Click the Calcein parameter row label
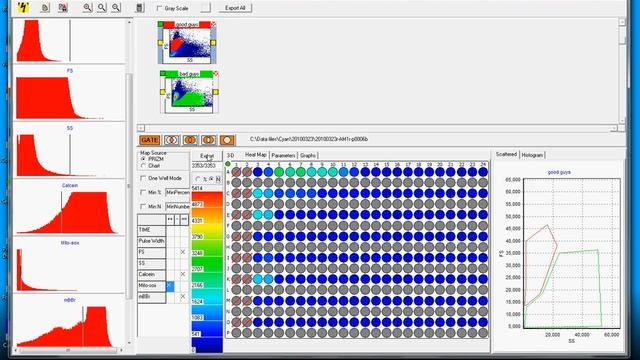This screenshot has height=360, width=640. [151, 274]
